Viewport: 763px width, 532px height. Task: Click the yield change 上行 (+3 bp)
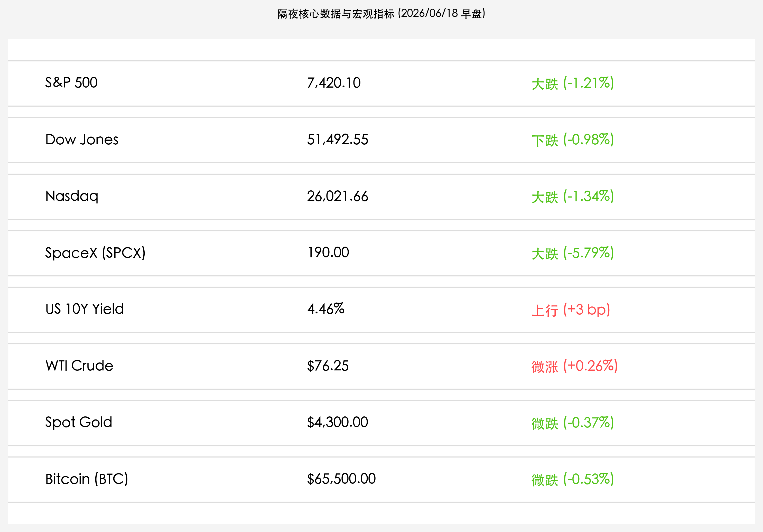pos(571,310)
